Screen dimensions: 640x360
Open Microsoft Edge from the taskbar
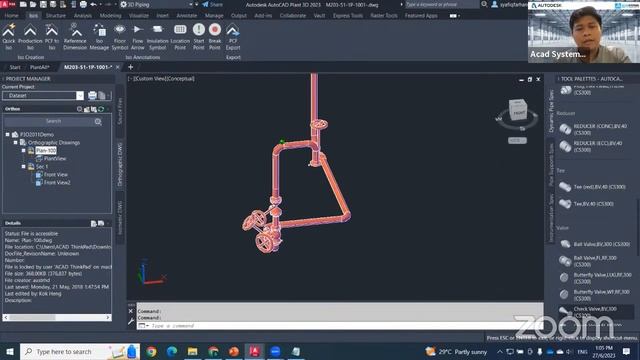pyautogui.click(x=172, y=351)
